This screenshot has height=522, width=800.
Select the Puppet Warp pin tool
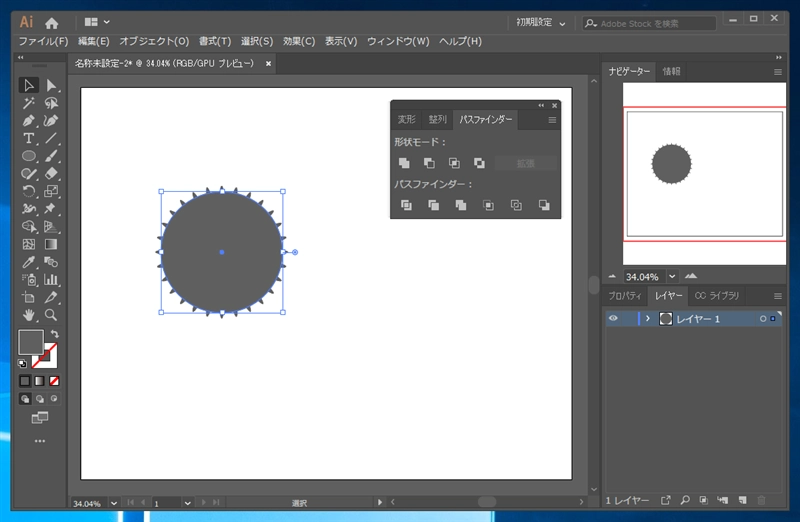click(51, 209)
